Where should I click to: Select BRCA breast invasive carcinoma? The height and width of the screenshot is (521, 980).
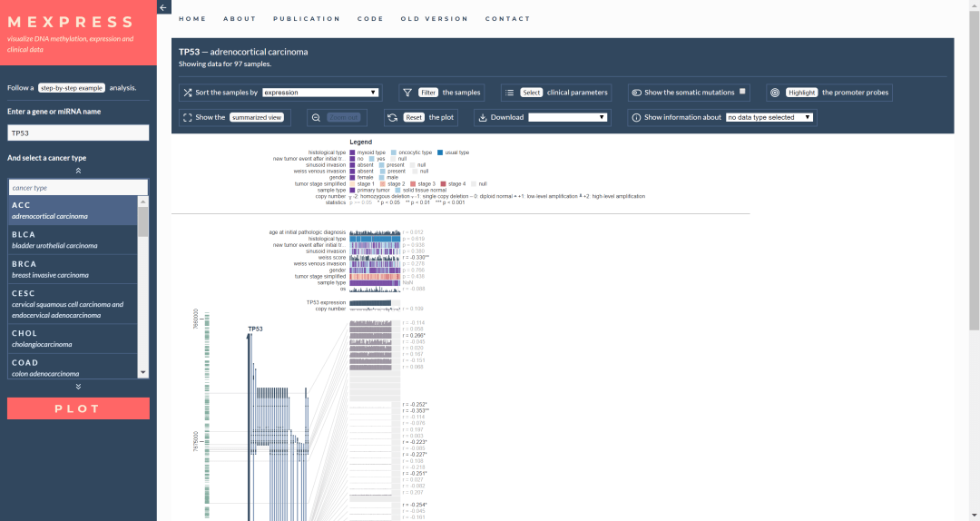pos(73,269)
